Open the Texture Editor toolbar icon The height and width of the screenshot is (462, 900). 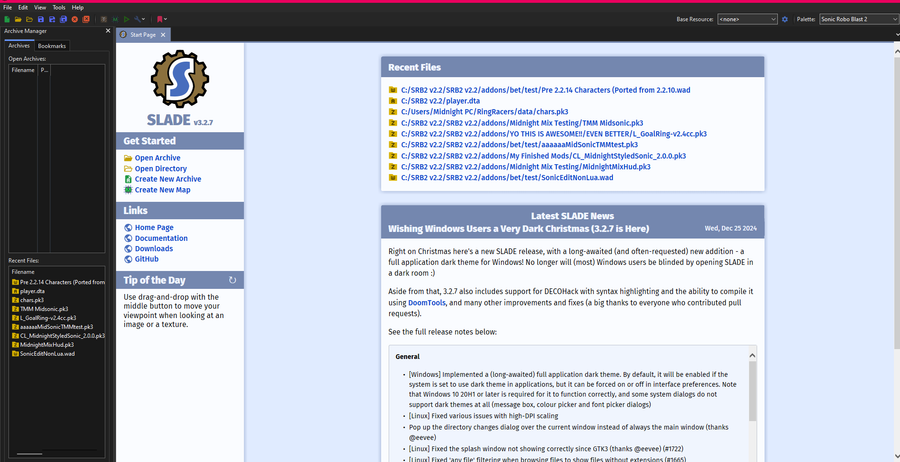104,19
